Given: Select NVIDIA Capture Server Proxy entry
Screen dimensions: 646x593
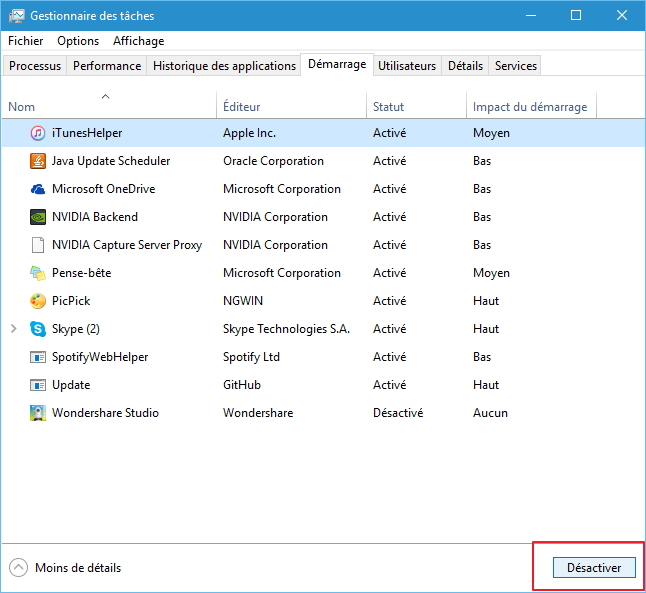Looking at the screenshot, I should pyautogui.click(x=127, y=245).
